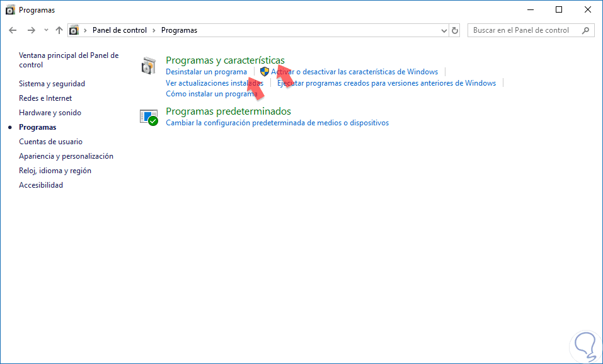Minimize the Programas window
603x364 pixels.
[x=531, y=10]
